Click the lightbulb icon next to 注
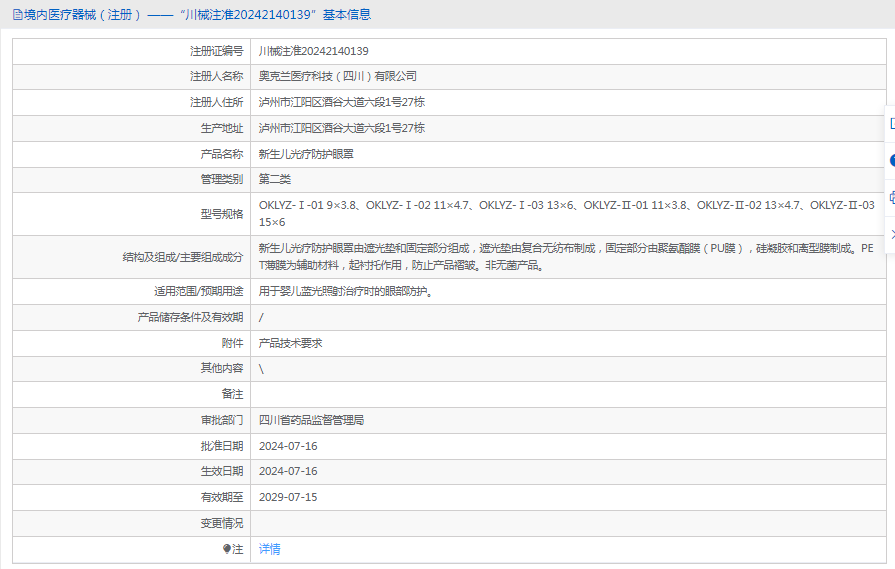895x569 pixels. [x=226, y=549]
